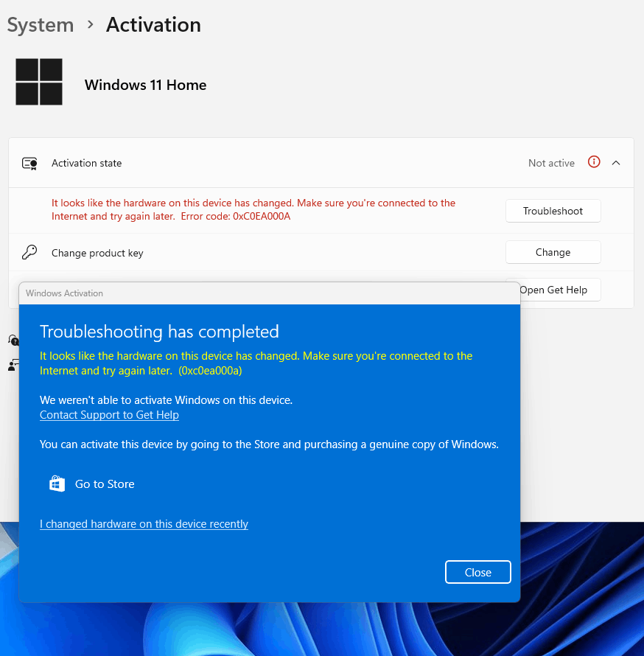
Task: Click the Troubleshooting has completed heading
Action: coord(159,332)
